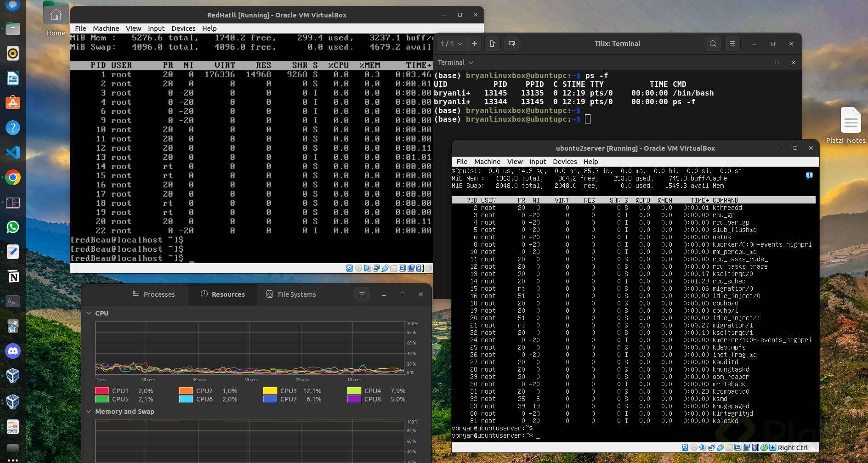Collapse the Memory and Swap section

89,412
